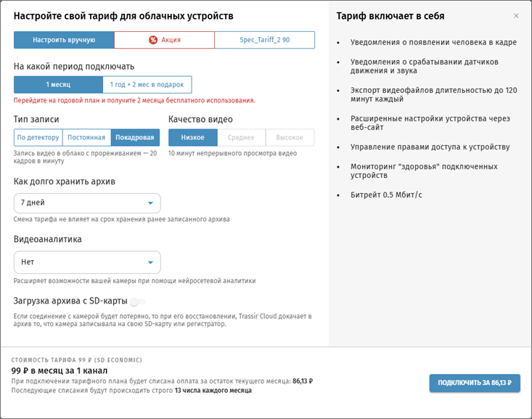Click the arrow of the Видеоаналитика dropdown
Screen dimensions: 532x419
pos(150,262)
